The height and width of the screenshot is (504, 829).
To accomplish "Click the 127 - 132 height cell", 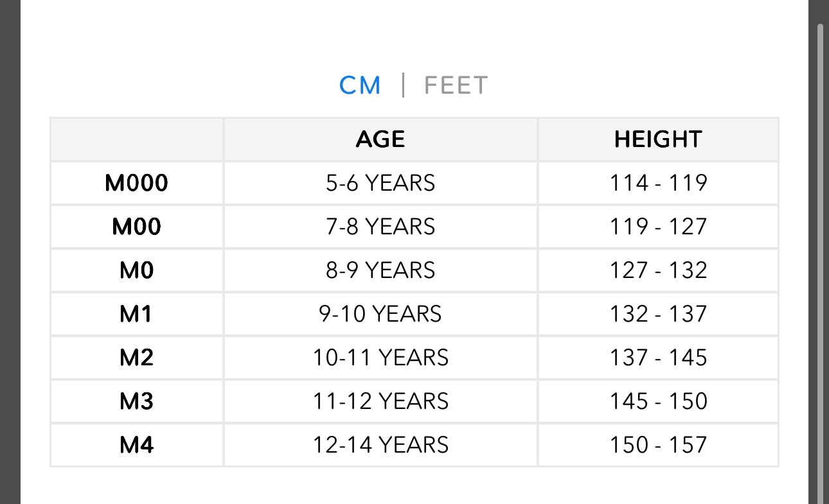I will point(658,270).
